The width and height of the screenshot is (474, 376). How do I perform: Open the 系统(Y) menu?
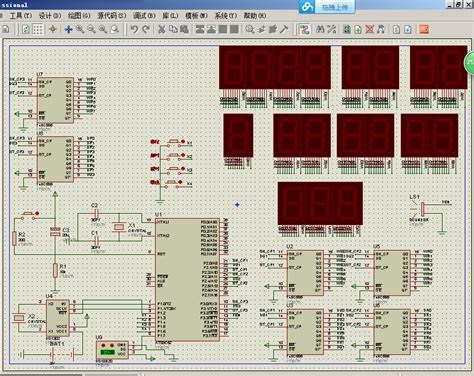click(x=226, y=15)
